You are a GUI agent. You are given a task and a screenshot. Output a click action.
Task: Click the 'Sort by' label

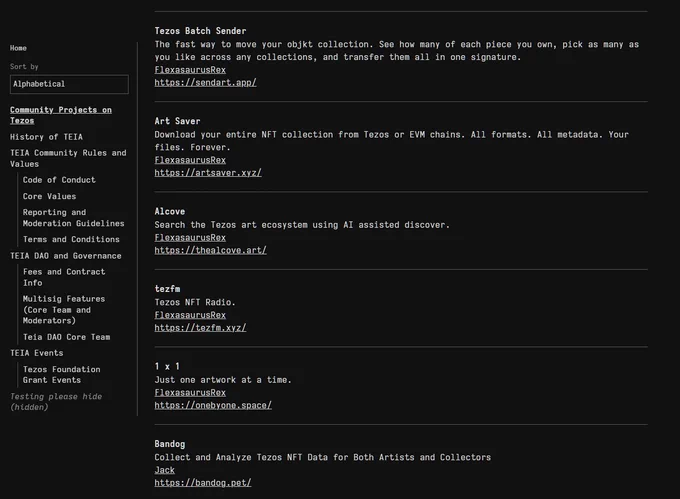coord(24,67)
